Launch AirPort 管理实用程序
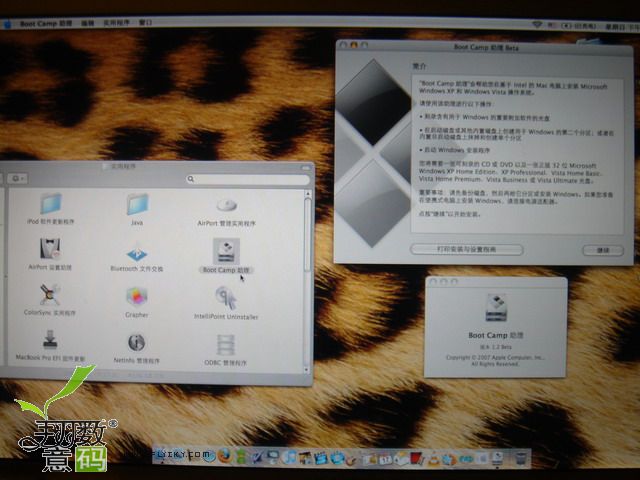This screenshot has height=480, width=640. click(x=227, y=205)
